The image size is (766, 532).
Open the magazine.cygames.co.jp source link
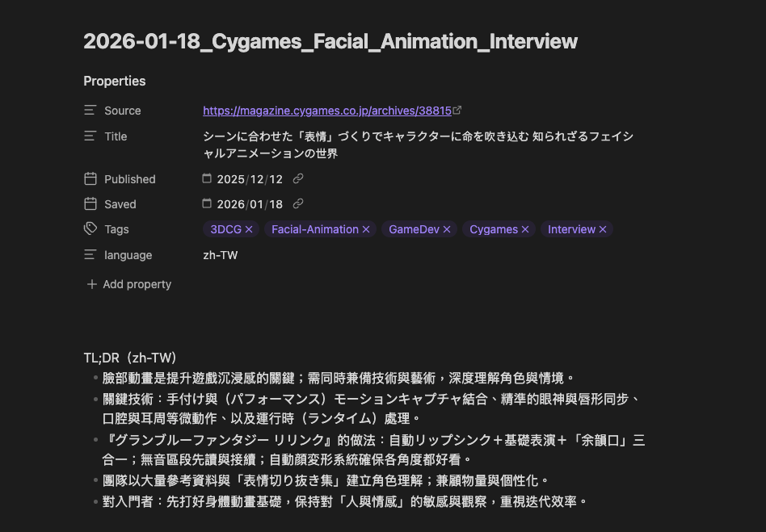click(x=326, y=111)
